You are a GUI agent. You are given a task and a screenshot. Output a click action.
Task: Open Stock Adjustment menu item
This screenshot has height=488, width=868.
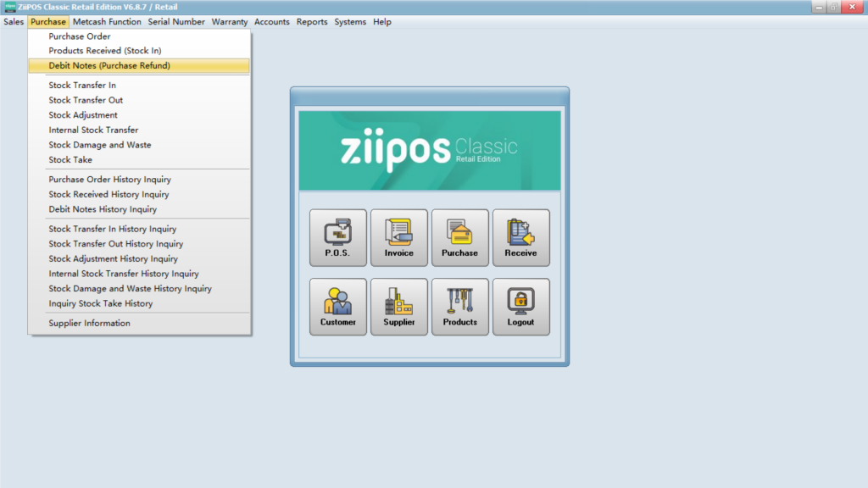click(83, 115)
